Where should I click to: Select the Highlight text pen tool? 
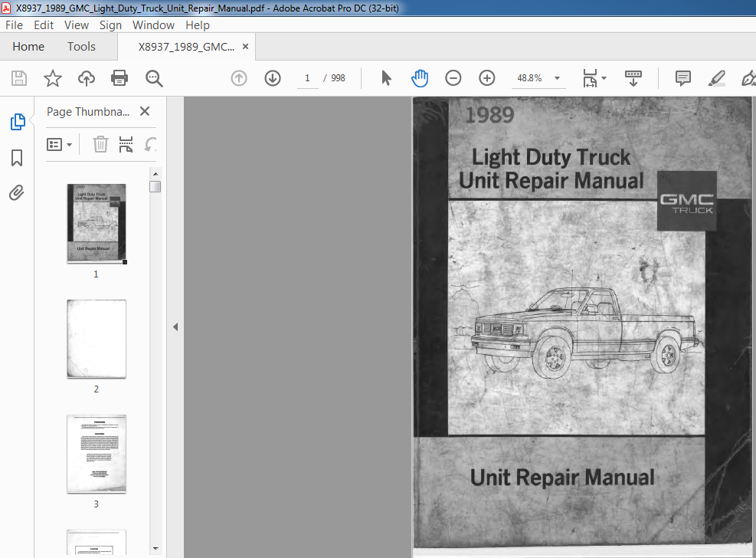coord(716,77)
